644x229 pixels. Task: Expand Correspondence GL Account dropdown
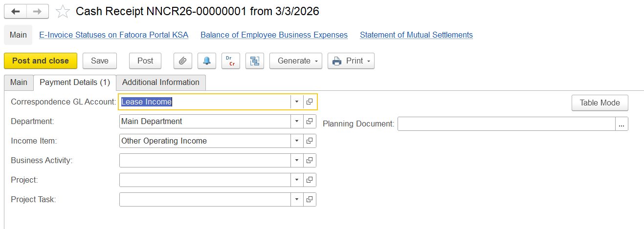coord(297,102)
